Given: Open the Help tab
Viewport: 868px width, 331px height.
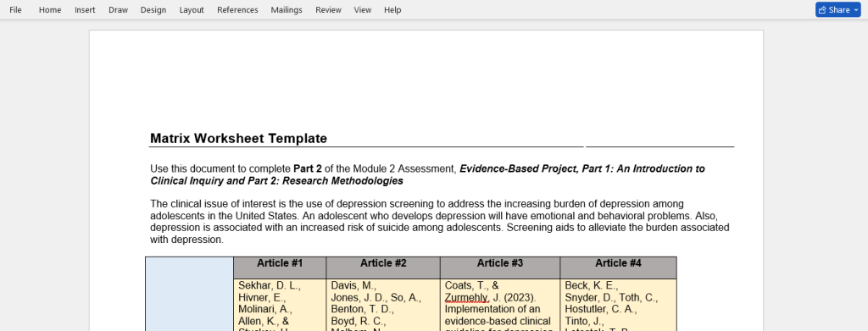Looking at the screenshot, I should pyautogui.click(x=392, y=10).
